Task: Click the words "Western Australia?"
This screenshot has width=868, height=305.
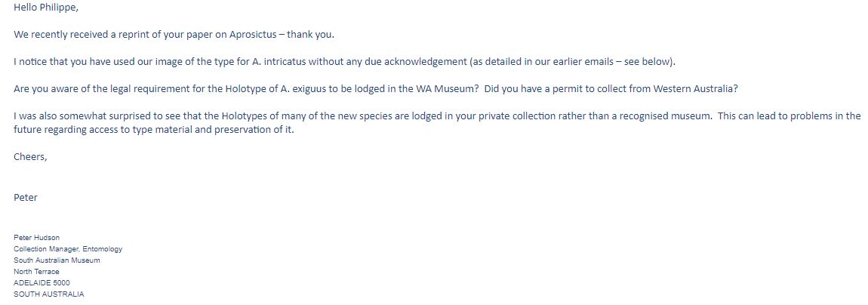Action: tap(696, 88)
